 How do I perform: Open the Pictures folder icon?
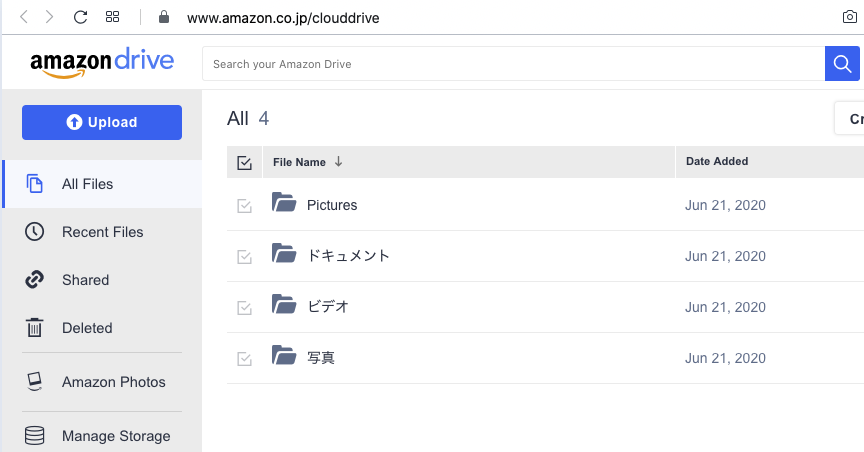point(284,204)
